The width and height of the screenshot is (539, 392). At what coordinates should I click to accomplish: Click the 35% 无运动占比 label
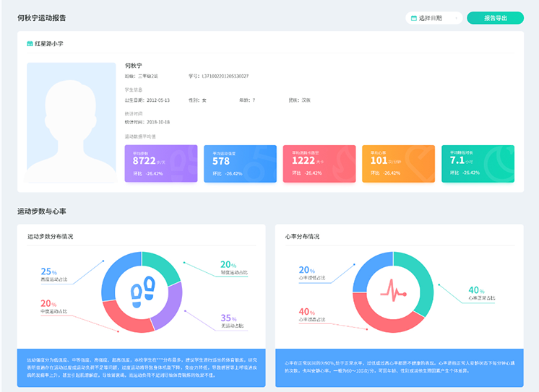pos(230,321)
